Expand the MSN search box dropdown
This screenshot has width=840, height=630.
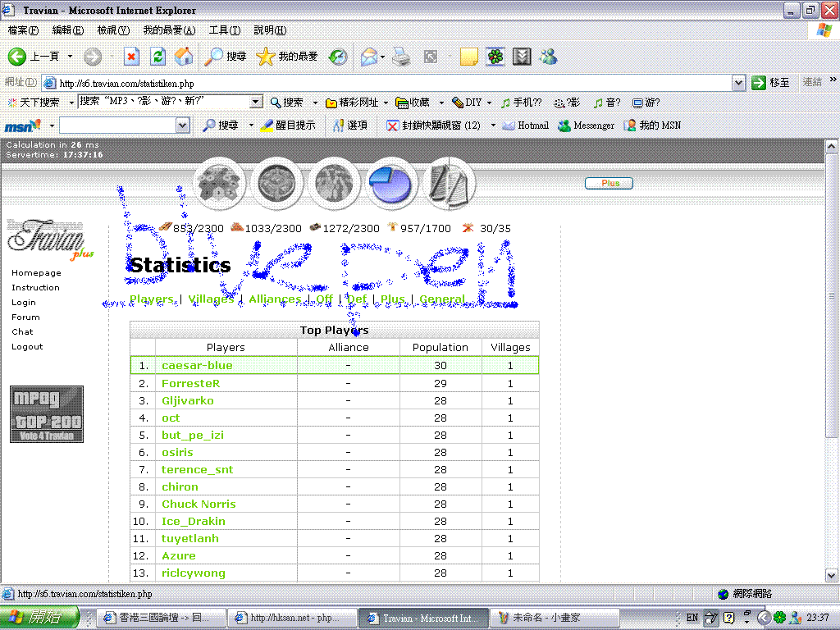tap(183, 126)
